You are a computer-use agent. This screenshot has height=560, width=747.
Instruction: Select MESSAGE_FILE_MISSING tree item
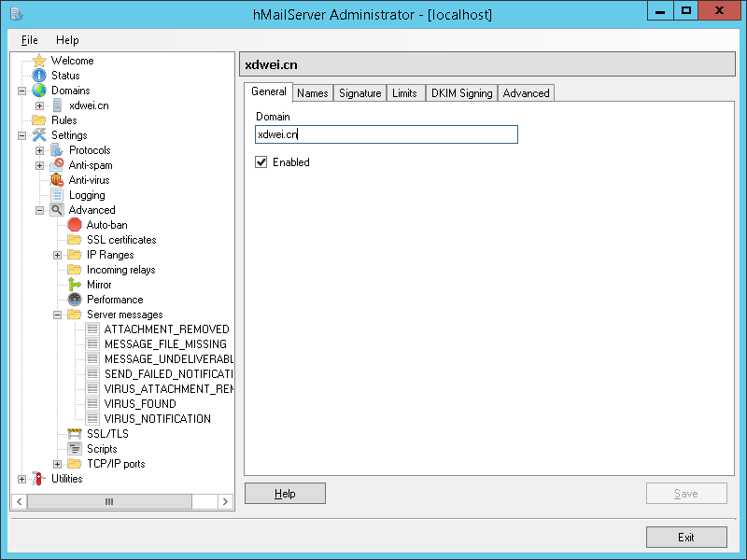click(165, 343)
